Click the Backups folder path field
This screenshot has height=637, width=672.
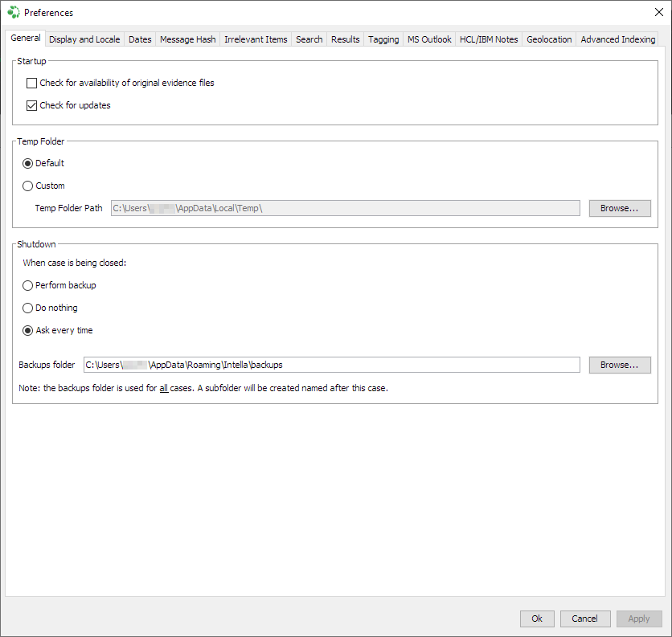(331, 365)
